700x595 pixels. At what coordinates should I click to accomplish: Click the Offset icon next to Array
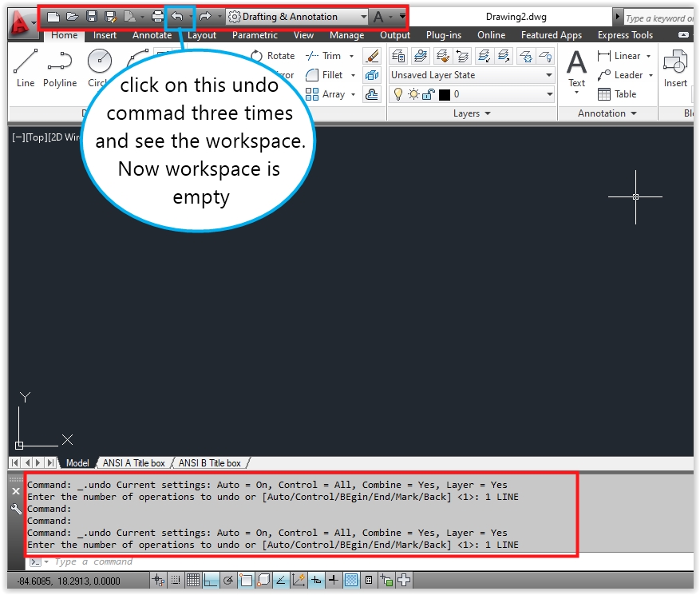click(x=371, y=94)
